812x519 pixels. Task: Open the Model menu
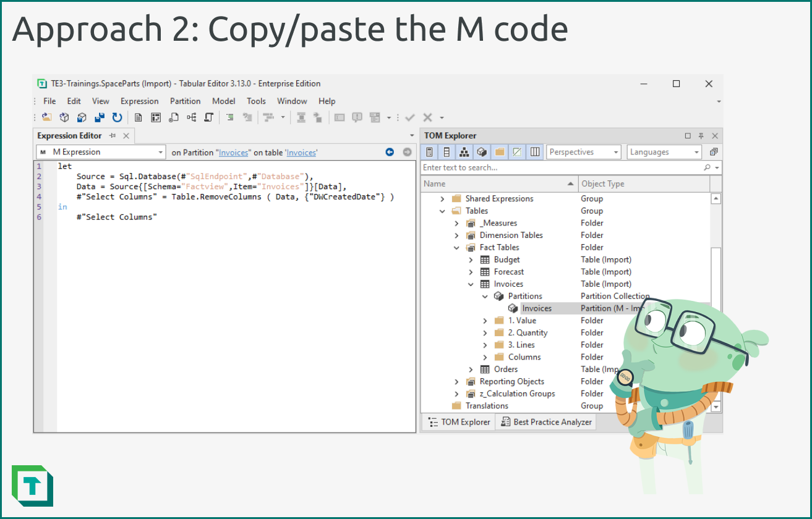[x=223, y=101]
